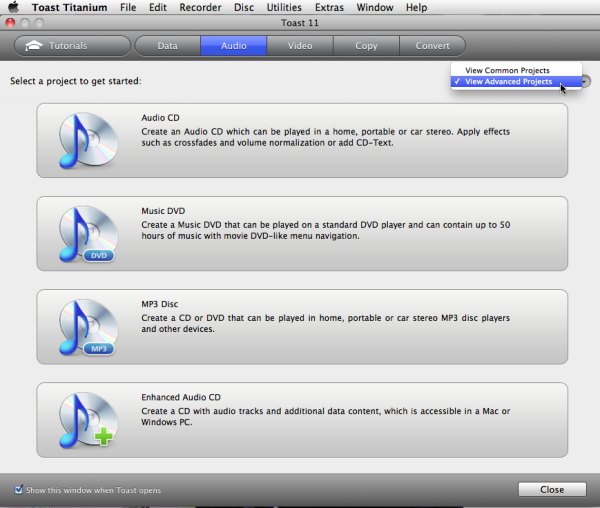Click the Tutorials graduation cap icon
This screenshot has width=600, height=508.
[34, 46]
